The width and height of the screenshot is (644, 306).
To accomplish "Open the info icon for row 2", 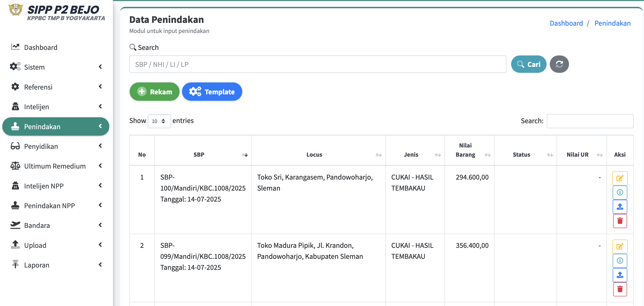I will pos(620,261).
